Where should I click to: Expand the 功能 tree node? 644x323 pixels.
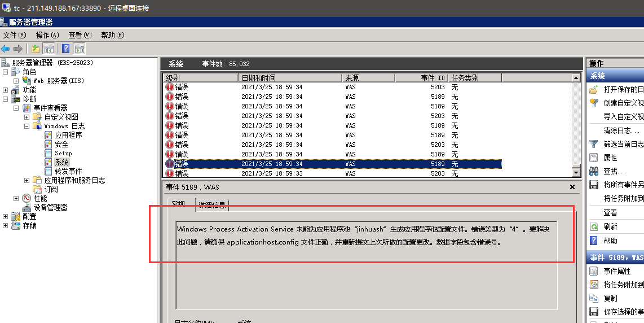(x=5, y=90)
